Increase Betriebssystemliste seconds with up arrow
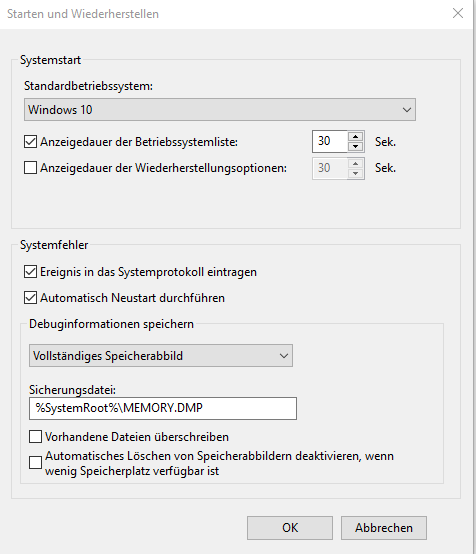This screenshot has width=476, height=554. (x=355, y=136)
